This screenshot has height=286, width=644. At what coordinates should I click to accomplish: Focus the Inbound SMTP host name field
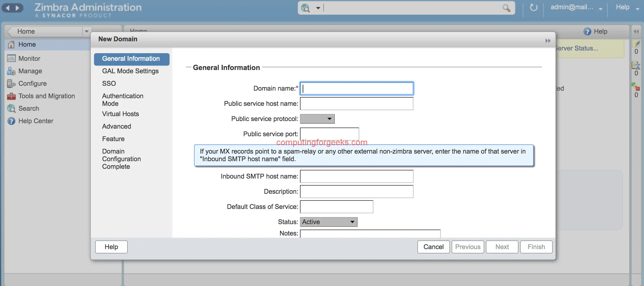click(357, 176)
